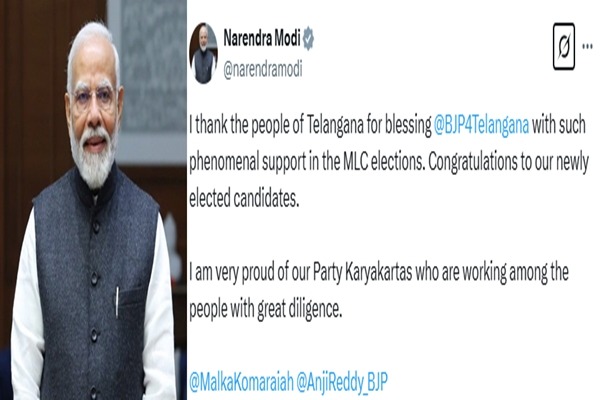Open the Narendra Modi display name link
The image size is (600, 400).
pyautogui.click(x=262, y=38)
